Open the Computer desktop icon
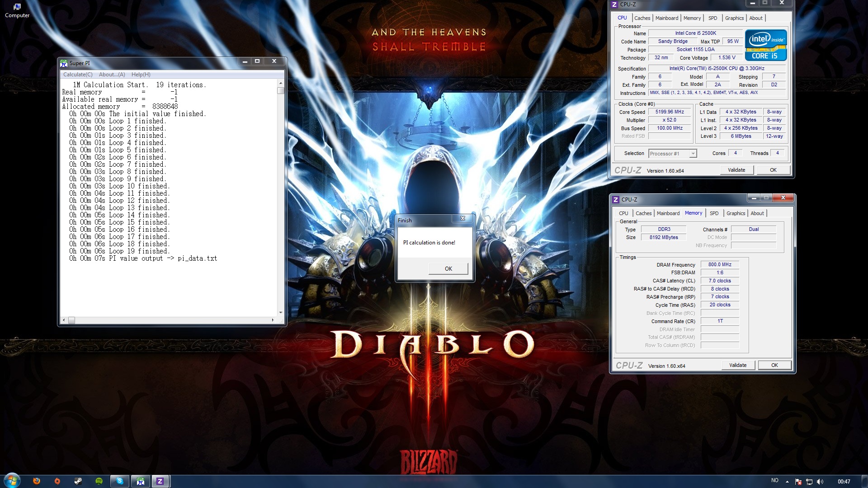868x488 pixels. 17,10
